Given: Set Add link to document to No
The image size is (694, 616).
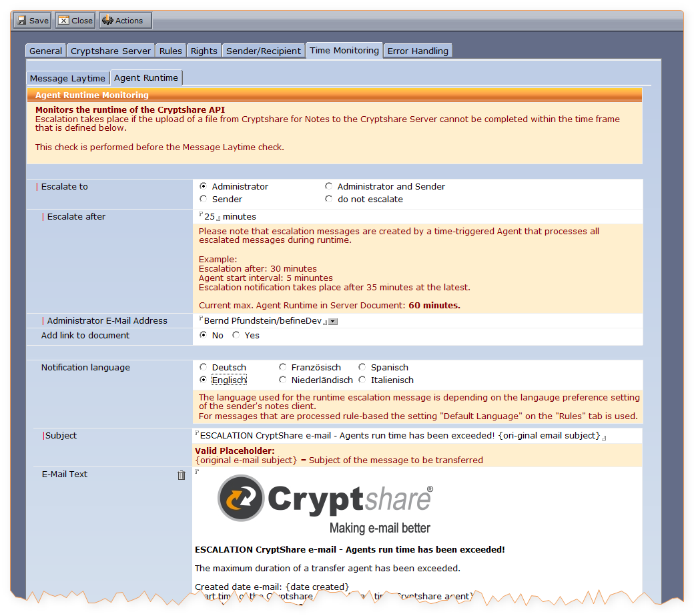Looking at the screenshot, I should (x=203, y=335).
